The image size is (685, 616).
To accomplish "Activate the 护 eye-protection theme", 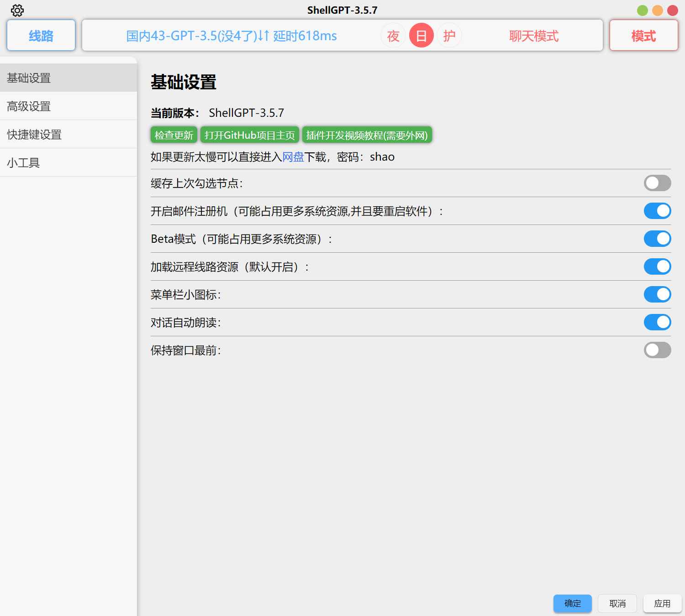I will click(x=449, y=35).
